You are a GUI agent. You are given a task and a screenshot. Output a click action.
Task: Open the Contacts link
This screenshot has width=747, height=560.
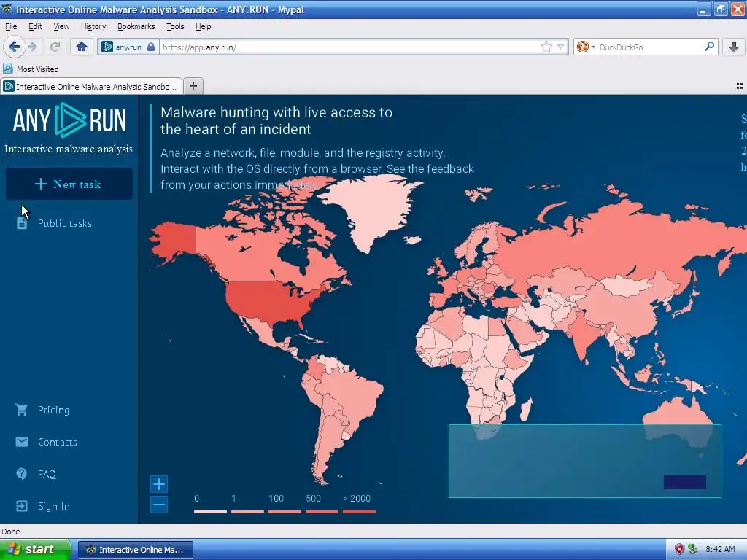click(x=58, y=442)
